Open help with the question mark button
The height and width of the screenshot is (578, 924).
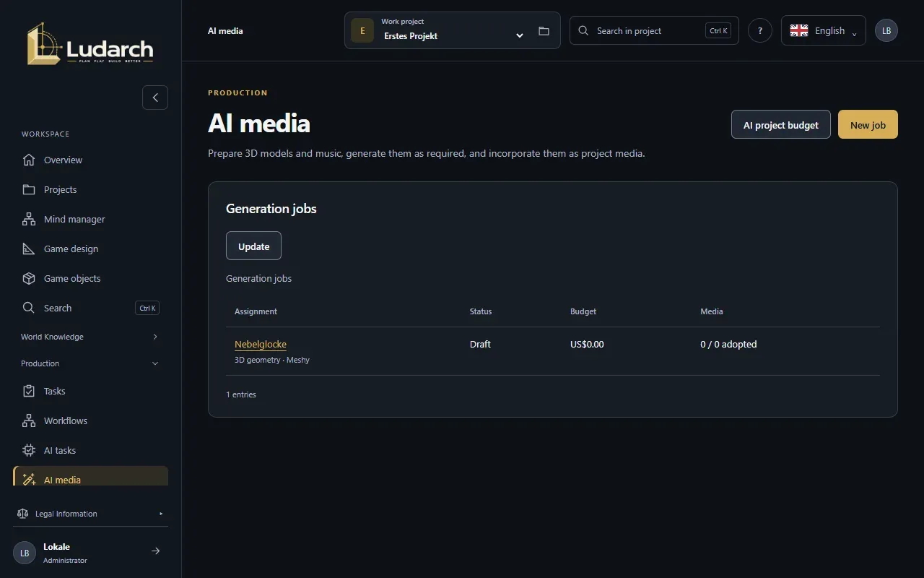(x=760, y=31)
